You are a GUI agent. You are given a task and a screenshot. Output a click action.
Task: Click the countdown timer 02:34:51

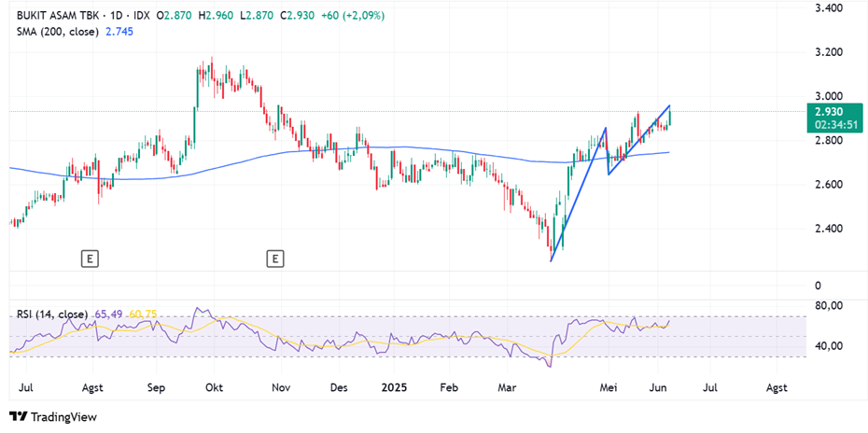[x=836, y=125]
